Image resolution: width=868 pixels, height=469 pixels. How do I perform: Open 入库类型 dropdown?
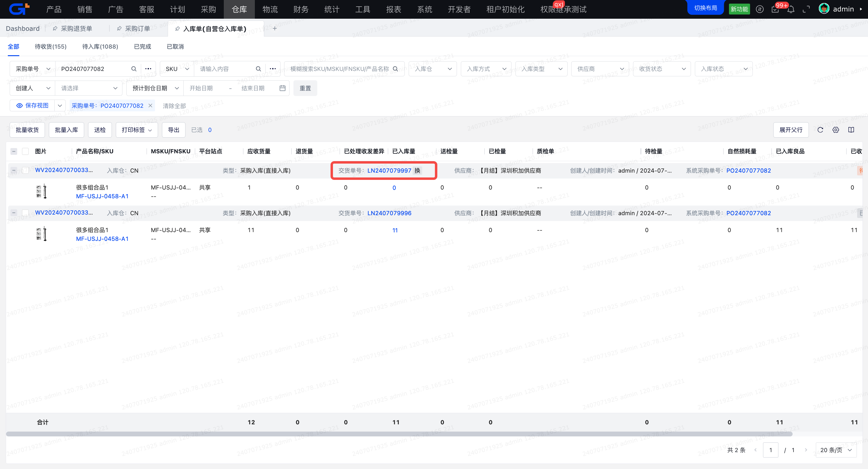tap(541, 69)
